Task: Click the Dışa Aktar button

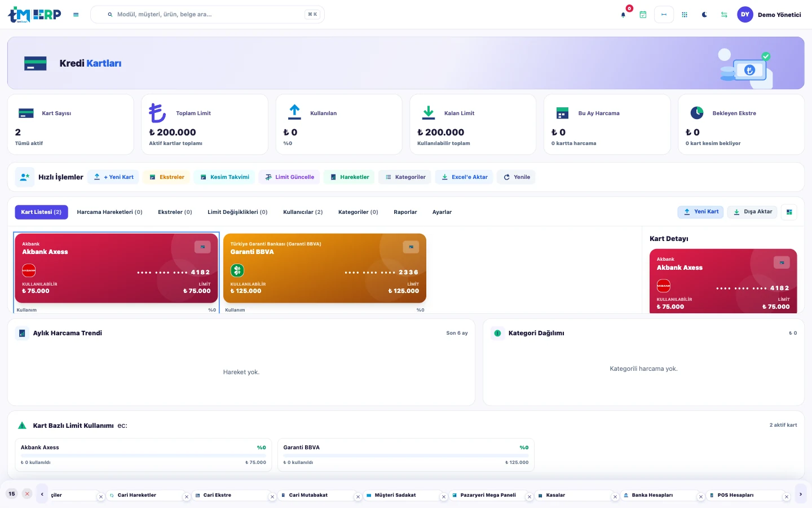Action: click(x=752, y=212)
